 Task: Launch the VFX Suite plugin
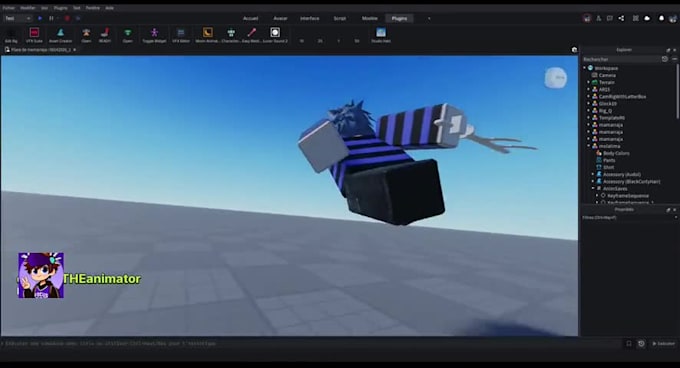click(x=34, y=35)
